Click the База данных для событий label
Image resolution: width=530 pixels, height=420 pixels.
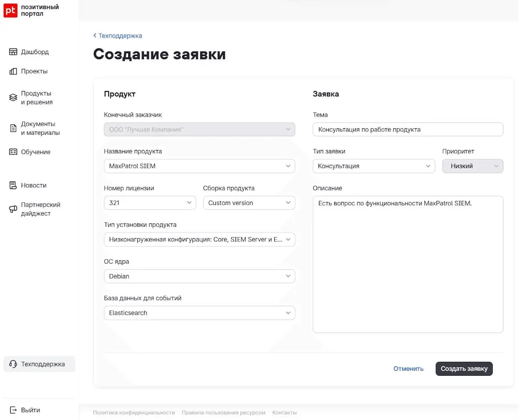pyautogui.click(x=143, y=298)
